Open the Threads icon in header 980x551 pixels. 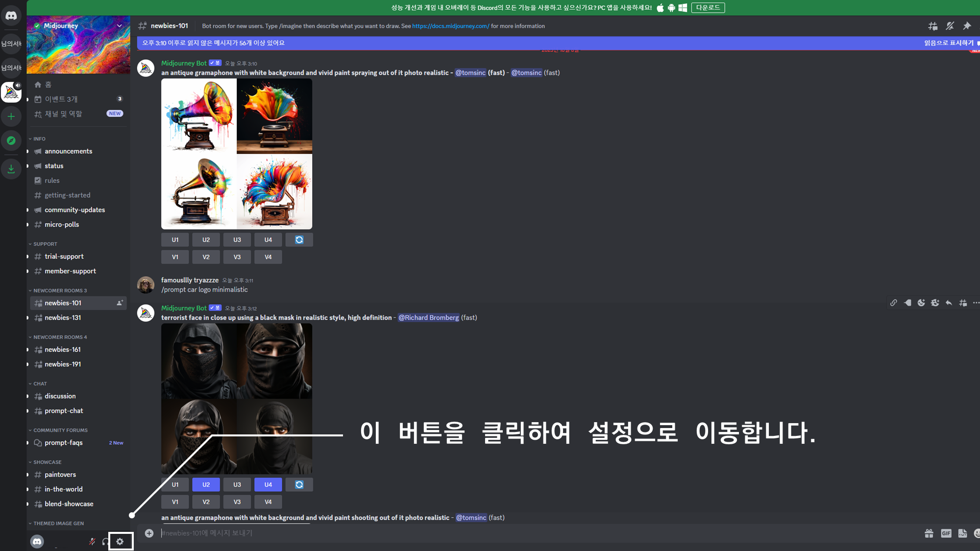point(933,26)
